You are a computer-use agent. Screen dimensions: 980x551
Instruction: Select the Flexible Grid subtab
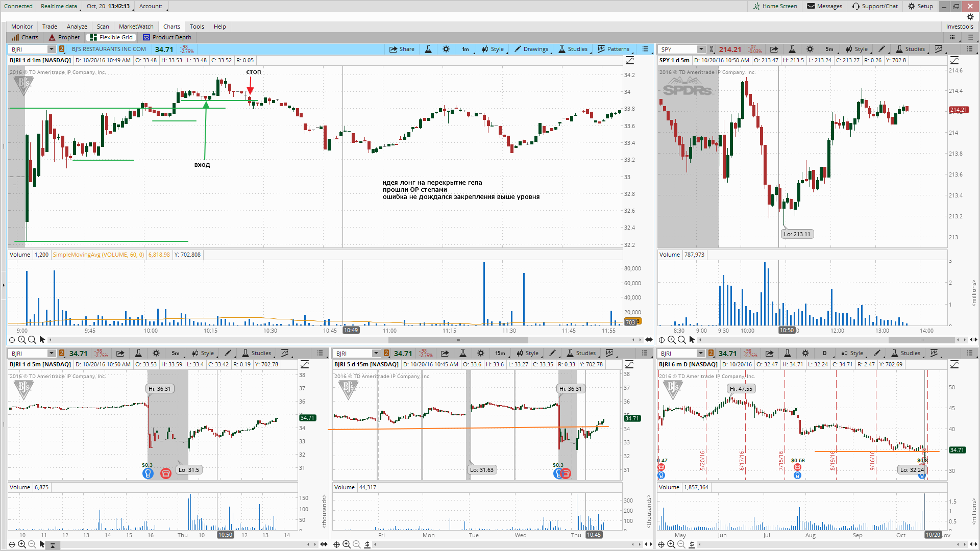tap(111, 37)
